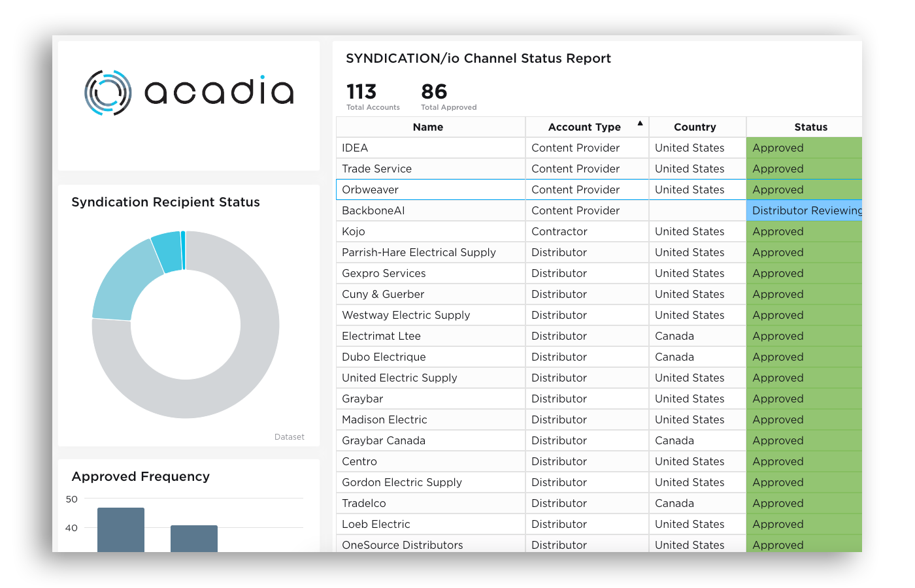Image resolution: width=915 pixels, height=588 pixels.
Task: Click the second bar in Approved Frequency chart
Action: point(193,538)
